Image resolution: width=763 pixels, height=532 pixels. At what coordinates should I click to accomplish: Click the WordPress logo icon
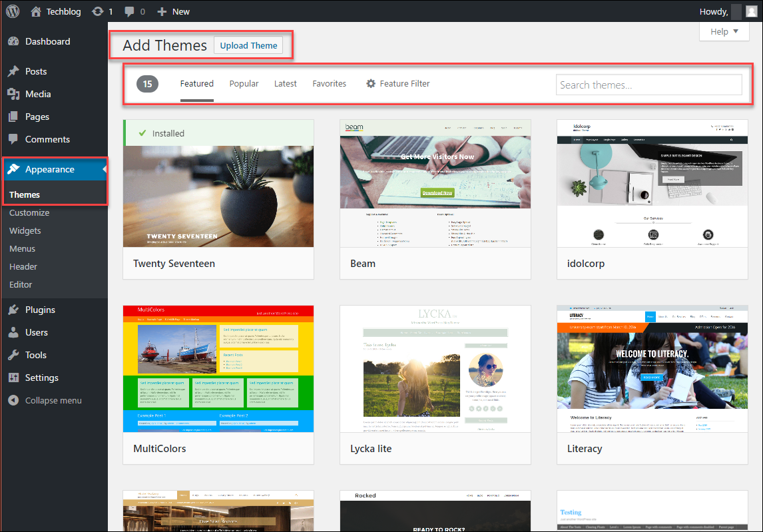[13, 11]
